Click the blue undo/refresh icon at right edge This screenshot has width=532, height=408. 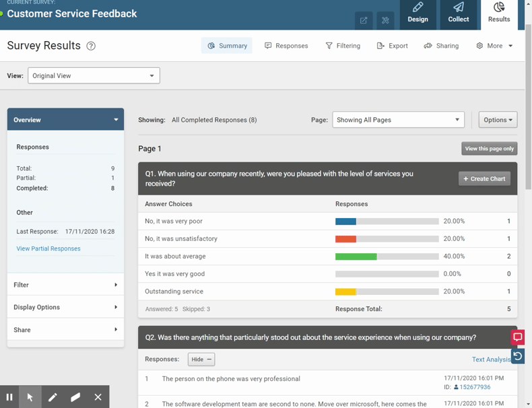tap(518, 356)
